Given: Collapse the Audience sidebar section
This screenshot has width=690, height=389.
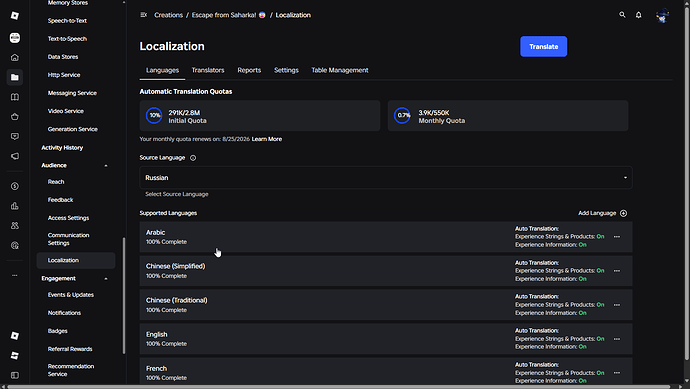Looking at the screenshot, I should 106,165.
